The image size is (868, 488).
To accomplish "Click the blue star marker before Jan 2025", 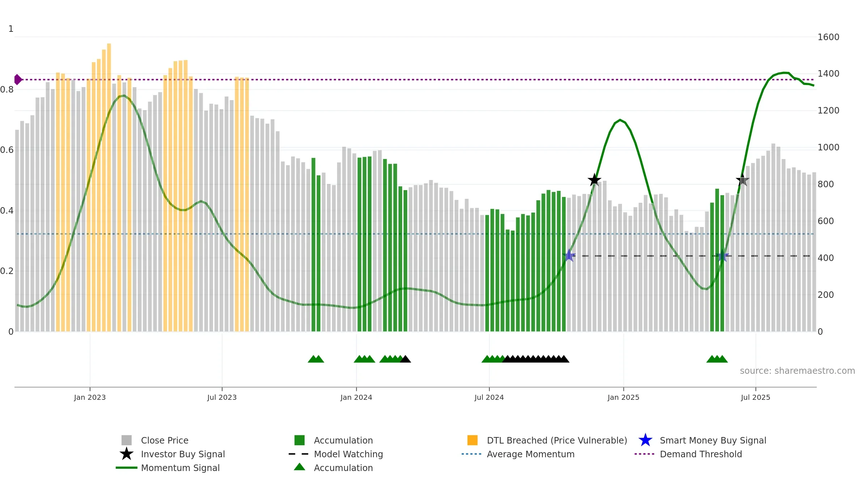I will [x=569, y=256].
